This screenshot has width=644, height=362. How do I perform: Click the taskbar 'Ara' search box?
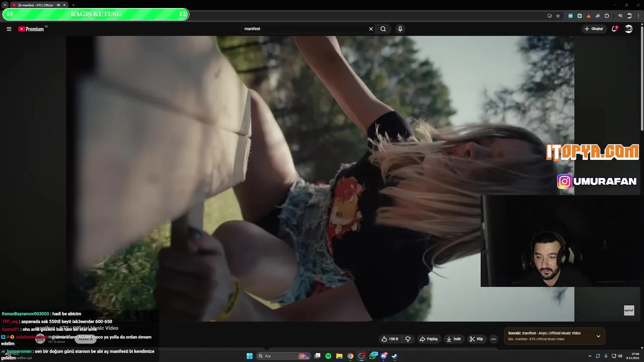283,356
